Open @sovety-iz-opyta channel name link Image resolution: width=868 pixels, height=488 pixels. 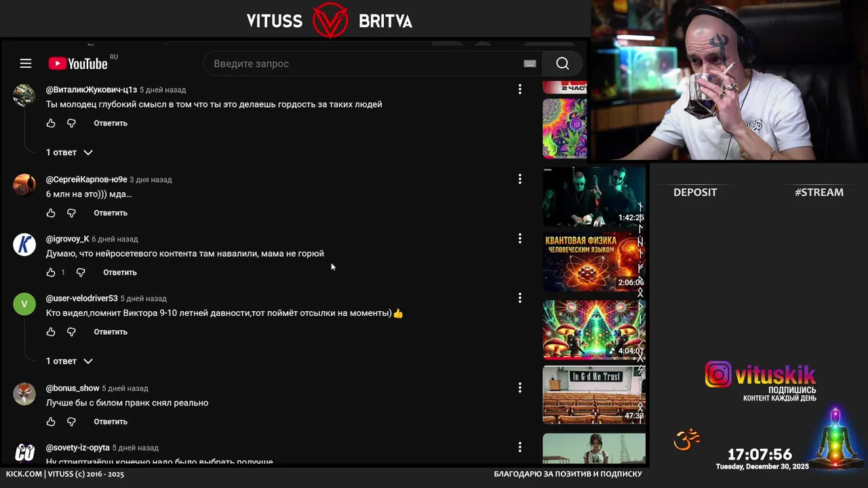[x=78, y=448]
